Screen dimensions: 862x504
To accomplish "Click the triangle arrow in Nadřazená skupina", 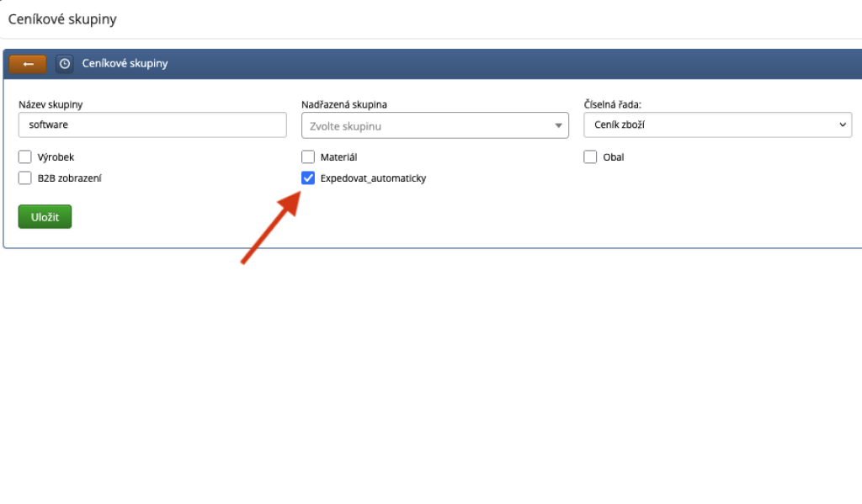I will [558, 126].
